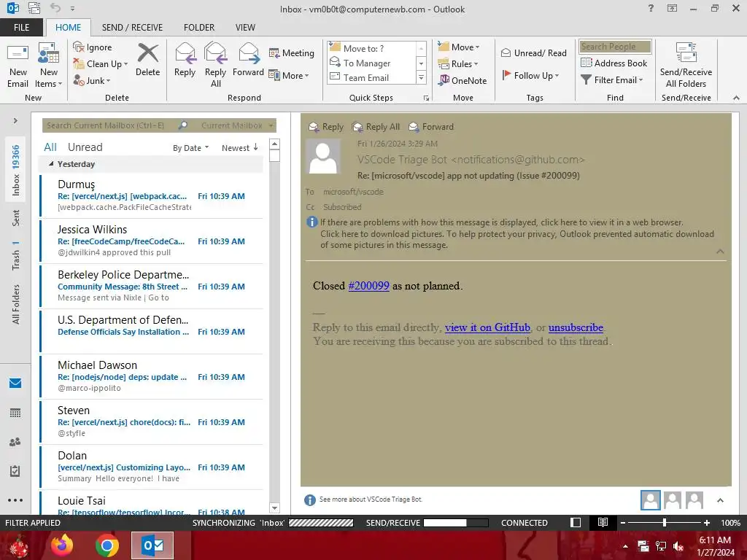Open the Clean Up dropdown

(101, 64)
